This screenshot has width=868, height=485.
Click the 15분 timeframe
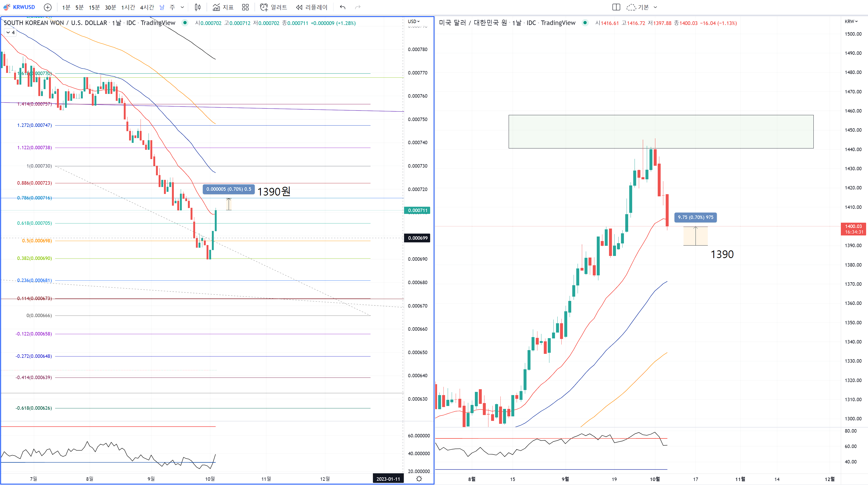[94, 7]
